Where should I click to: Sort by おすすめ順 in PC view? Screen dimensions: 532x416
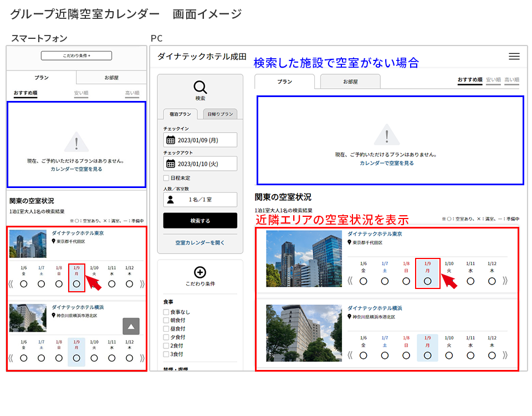tap(470, 80)
